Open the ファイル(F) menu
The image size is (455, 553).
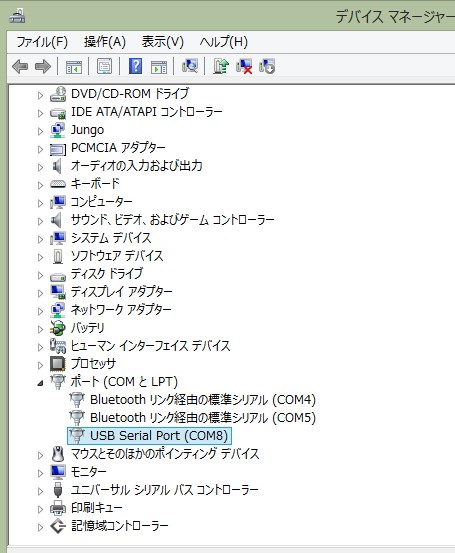pos(42,42)
